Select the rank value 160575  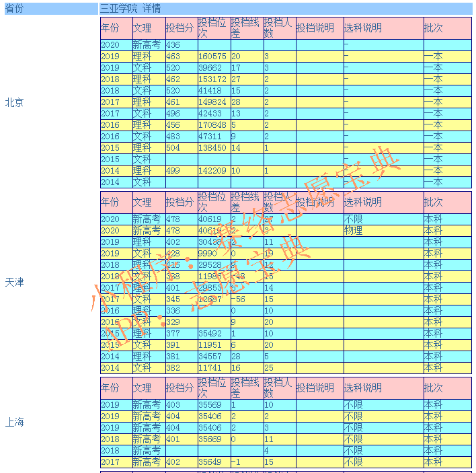point(212,57)
